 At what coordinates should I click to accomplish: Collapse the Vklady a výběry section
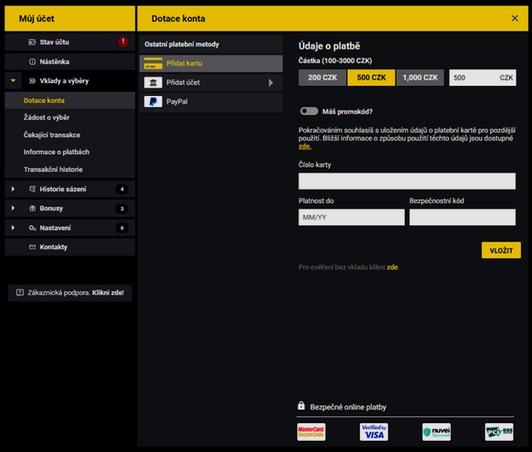[13, 81]
